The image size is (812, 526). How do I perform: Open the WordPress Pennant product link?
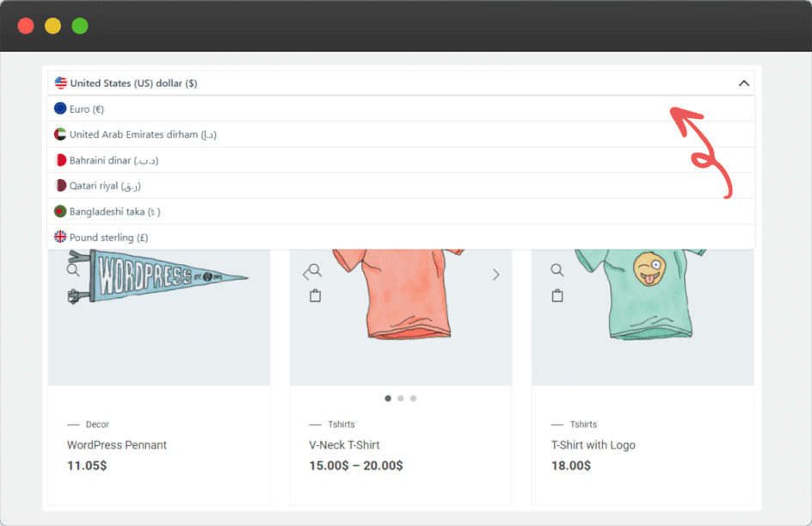117,445
